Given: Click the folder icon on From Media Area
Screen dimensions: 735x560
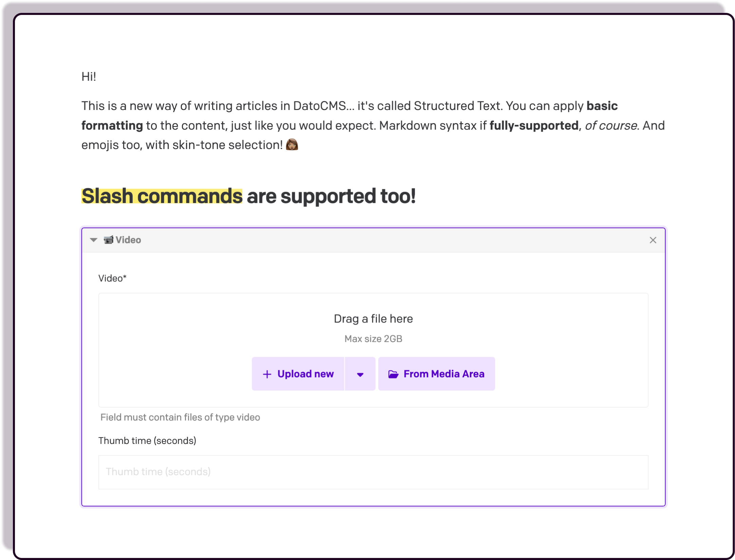Looking at the screenshot, I should pyautogui.click(x=393, y=374).
